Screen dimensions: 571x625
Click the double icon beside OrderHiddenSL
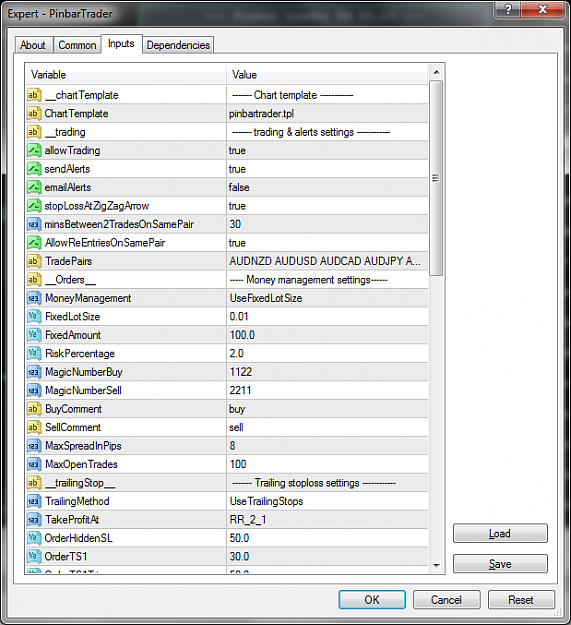pyautogui.click(x=34, y=538)
